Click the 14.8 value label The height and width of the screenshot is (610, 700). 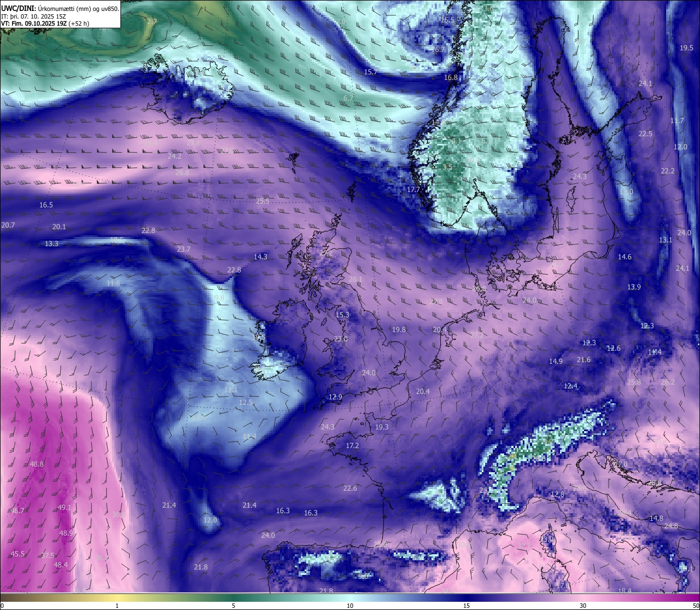coord(656,519)
